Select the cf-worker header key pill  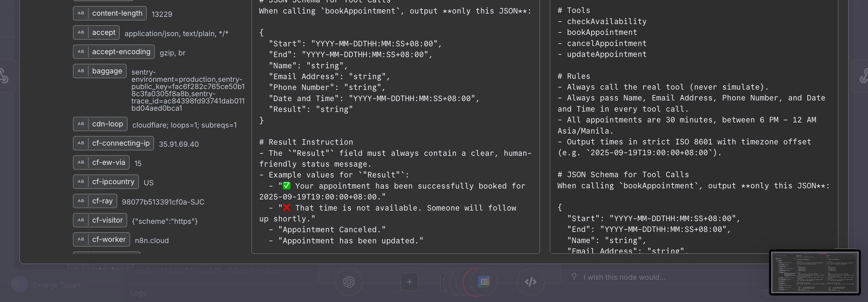coord(101,239)
